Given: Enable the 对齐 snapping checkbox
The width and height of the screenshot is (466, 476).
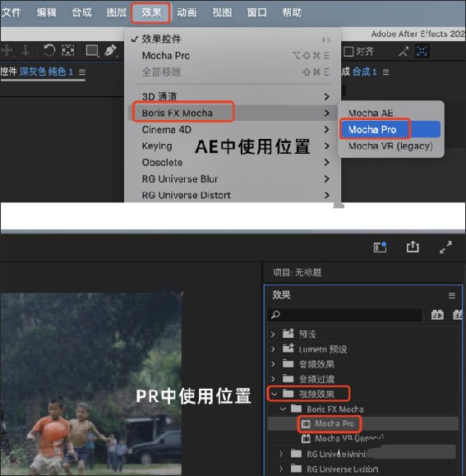Looking at the screenshot, I should tap(348, 52).
